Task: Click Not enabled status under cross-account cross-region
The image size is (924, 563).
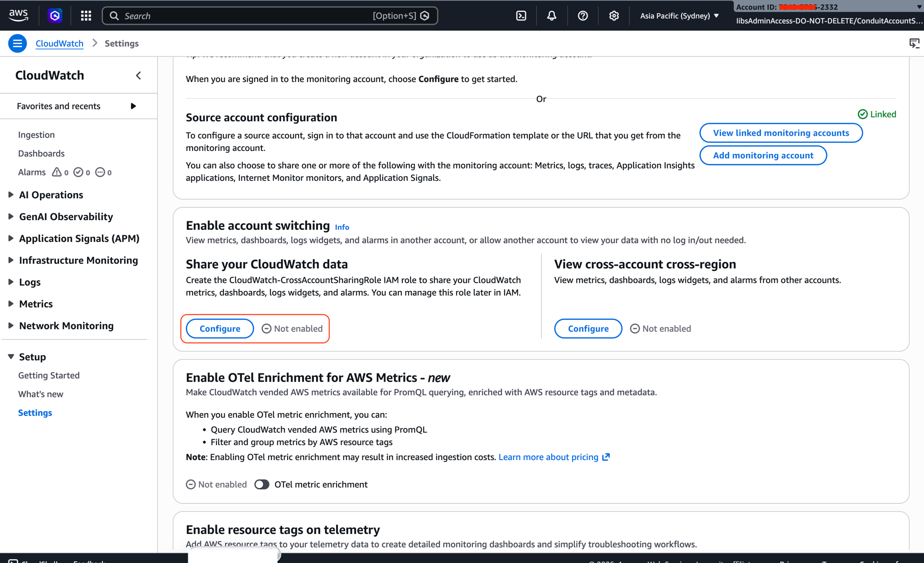Action: coord(660,329)
